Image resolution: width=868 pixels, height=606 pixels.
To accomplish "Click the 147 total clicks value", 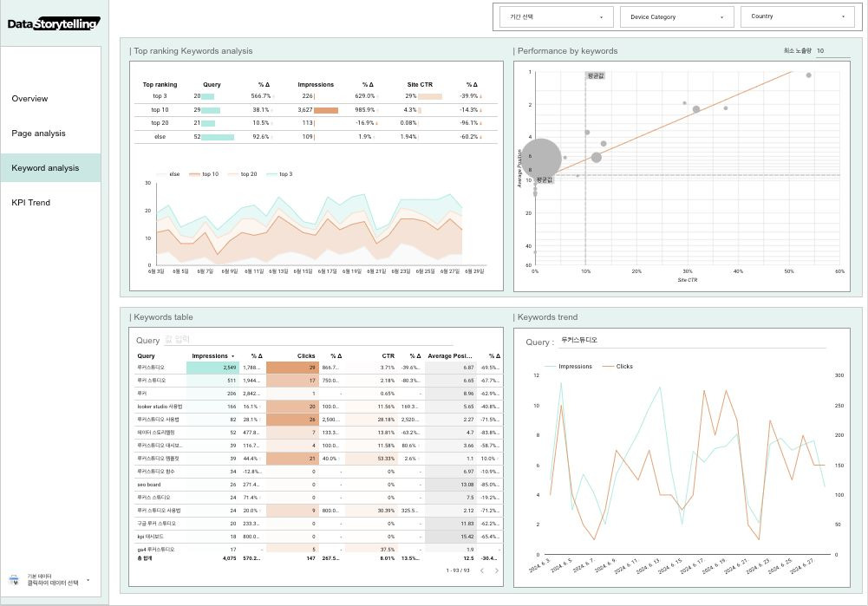I will tap(310, 558).
